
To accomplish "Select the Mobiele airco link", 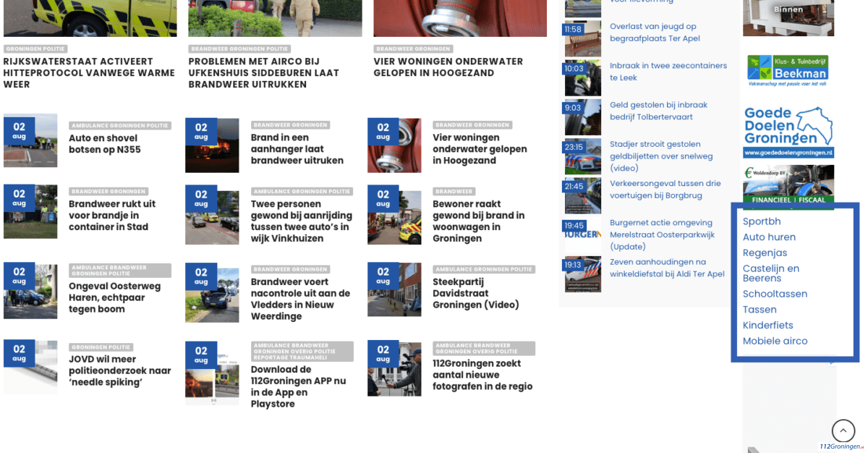I will (775, 341).
